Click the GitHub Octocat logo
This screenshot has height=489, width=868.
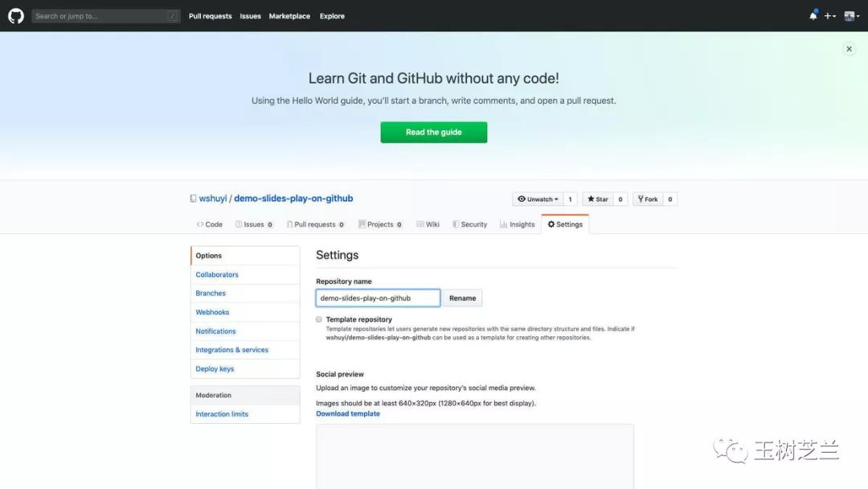point(16,15)
